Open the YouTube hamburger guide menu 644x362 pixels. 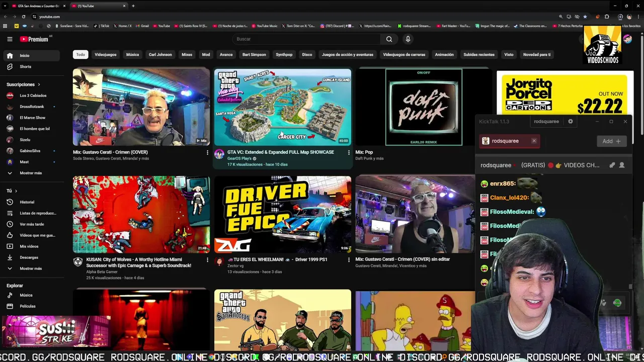[x=10, y=39]
